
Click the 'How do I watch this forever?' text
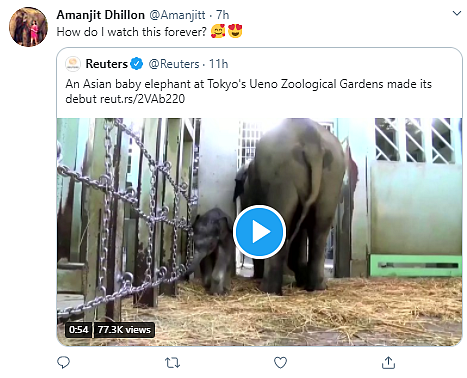click(132, 32)
